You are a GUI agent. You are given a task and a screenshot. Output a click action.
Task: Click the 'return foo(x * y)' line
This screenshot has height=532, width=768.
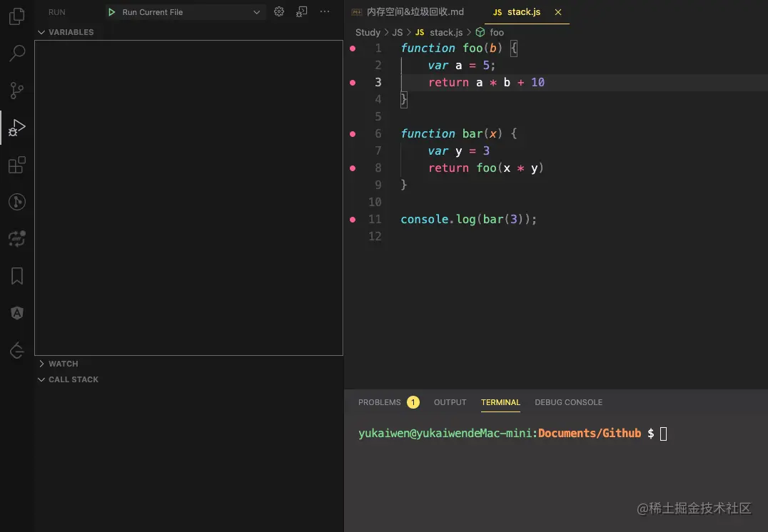[x=486, y=168]
